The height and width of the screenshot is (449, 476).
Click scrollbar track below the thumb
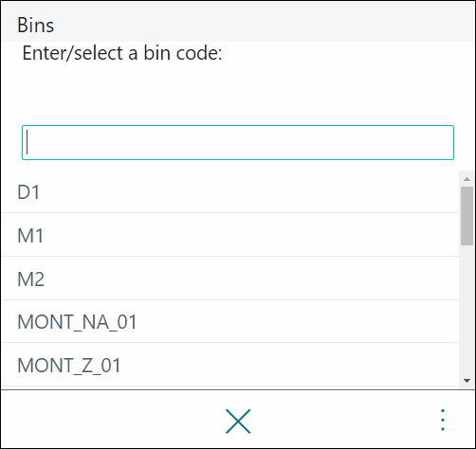467,310
